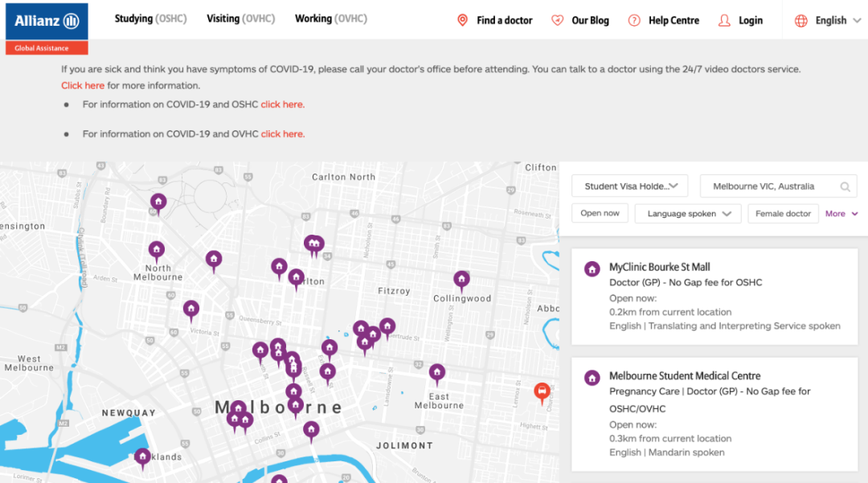Image resolution: width=868 pixels, height=483 pixels.
Task: Open Melbourne Student Medical Centre listing title
Action: (685, 376)
